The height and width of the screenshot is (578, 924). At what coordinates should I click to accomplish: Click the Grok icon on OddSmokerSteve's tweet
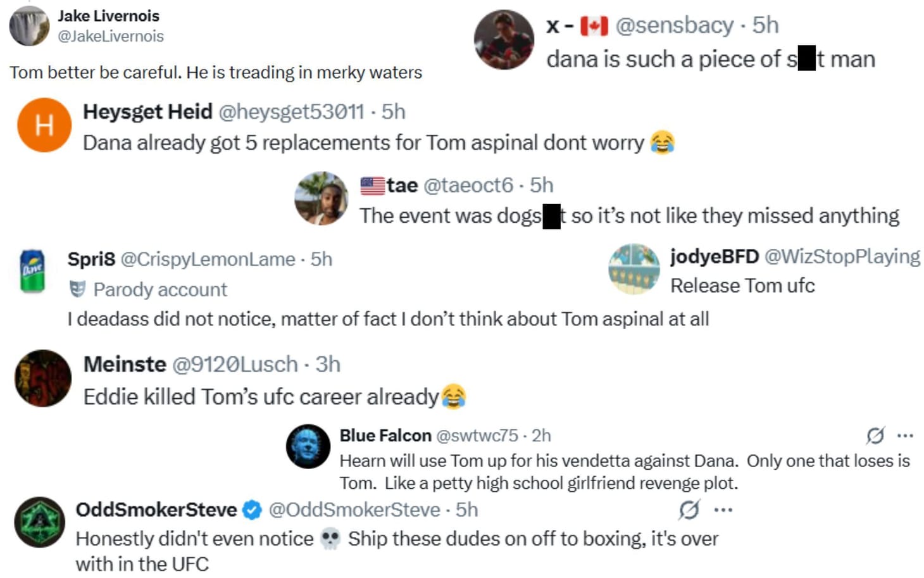point(689,510)
